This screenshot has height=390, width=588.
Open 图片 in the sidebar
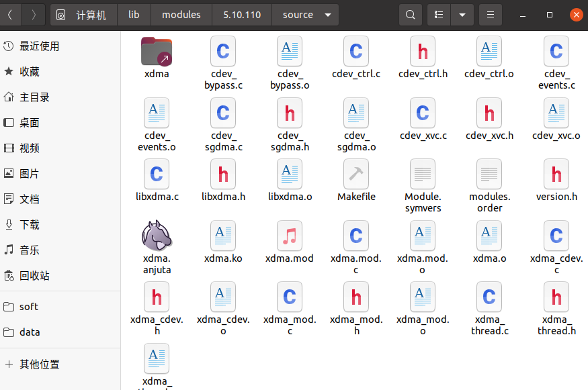[x=60, y=173]
